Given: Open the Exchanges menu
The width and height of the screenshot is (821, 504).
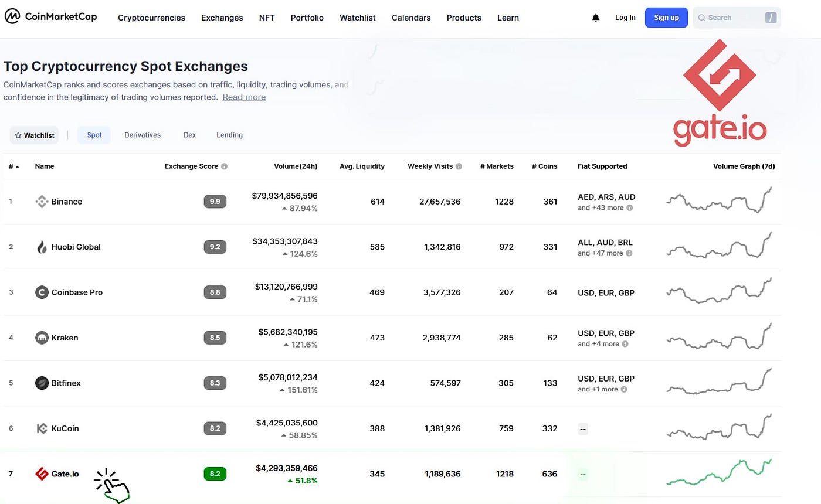Looking at the screenshot, I should 222,18.
